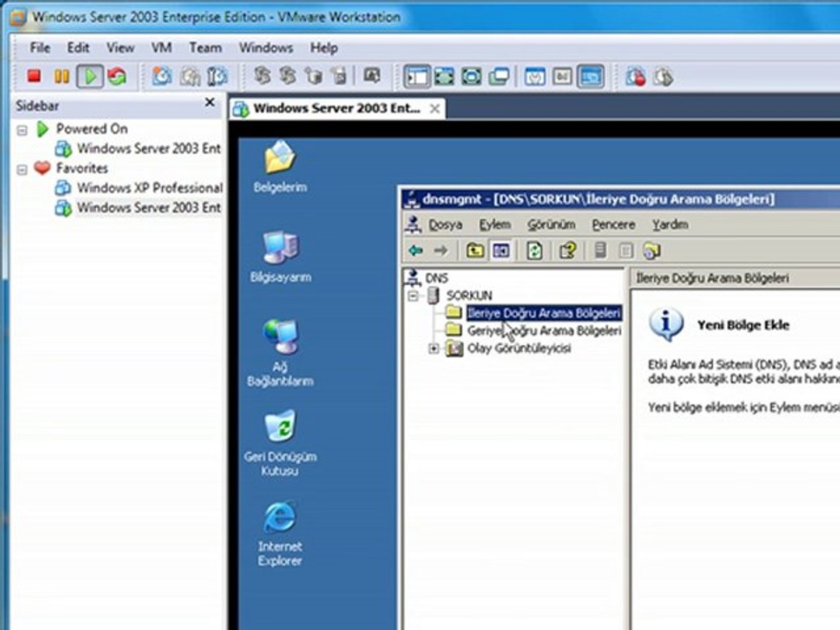Open the Team menu
The image size is (840, 630).
pyautogui.click(x=205, y=48)
